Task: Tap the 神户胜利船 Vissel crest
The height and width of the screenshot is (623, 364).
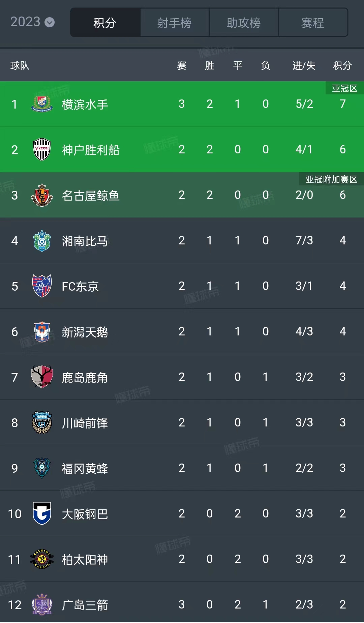Action: (42, 149)
